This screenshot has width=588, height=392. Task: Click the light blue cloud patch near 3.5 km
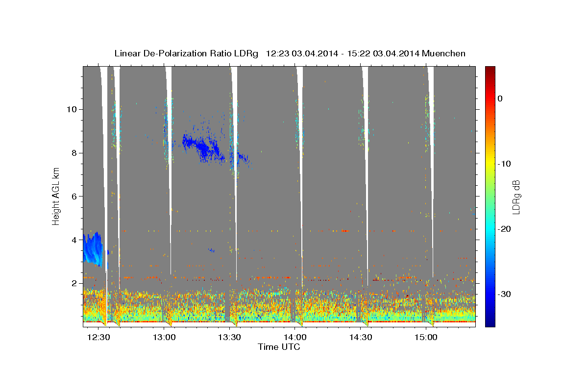pyautogui.click(x=93, y=249)
